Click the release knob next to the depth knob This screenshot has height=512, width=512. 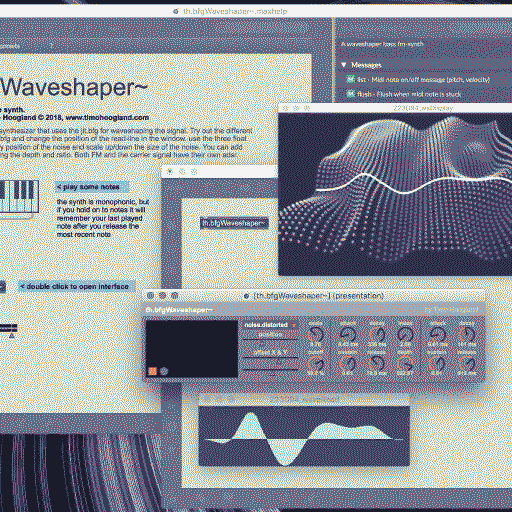377,364
